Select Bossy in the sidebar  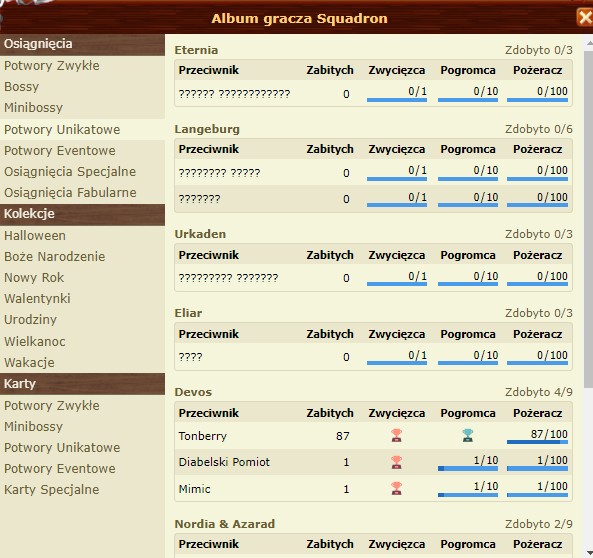click(x=22, y=87)
